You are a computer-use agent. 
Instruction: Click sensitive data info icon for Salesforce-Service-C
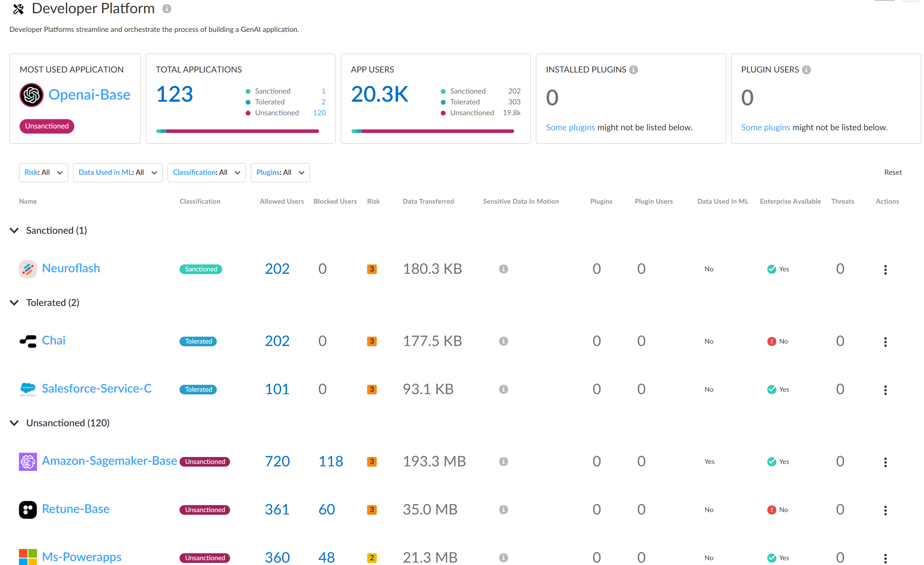point(503,389)
